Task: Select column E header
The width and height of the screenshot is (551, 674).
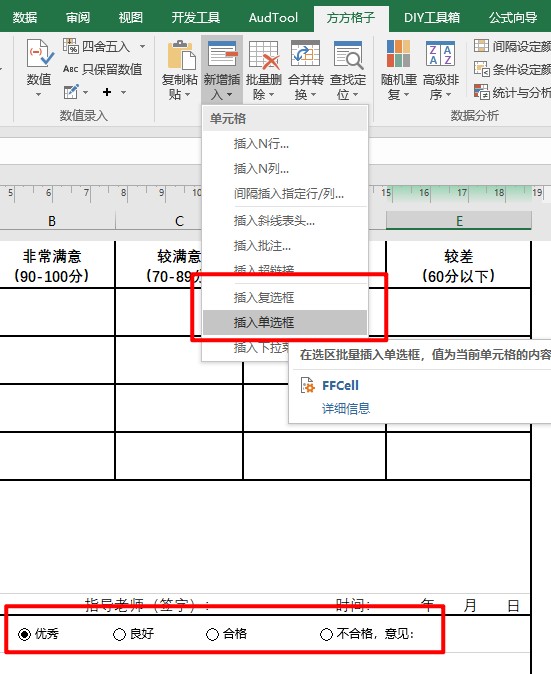Action: [x=459, y=221]
